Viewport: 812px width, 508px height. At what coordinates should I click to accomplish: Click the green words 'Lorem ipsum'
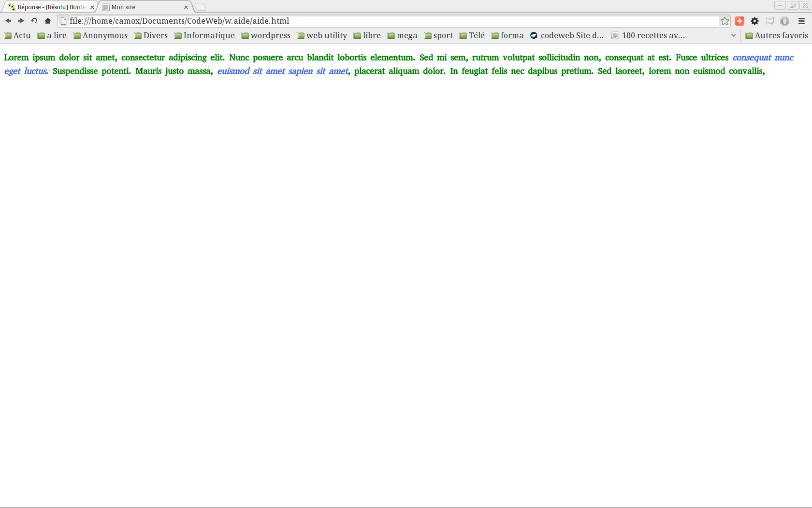(x=29, y=58)
